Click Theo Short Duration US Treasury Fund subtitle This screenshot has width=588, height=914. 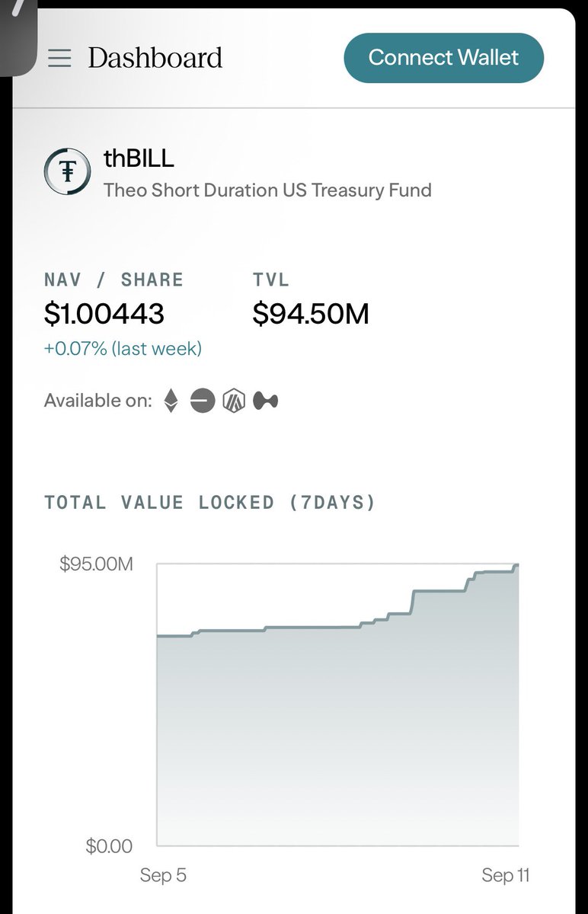[267, 190]
